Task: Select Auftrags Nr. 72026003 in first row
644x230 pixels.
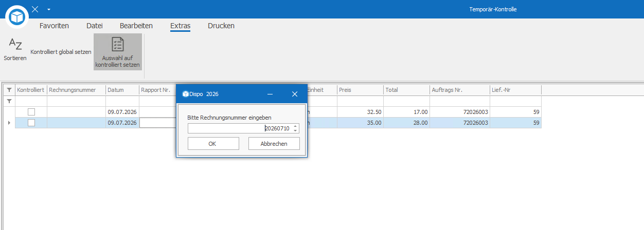Action: click(460, 111)
